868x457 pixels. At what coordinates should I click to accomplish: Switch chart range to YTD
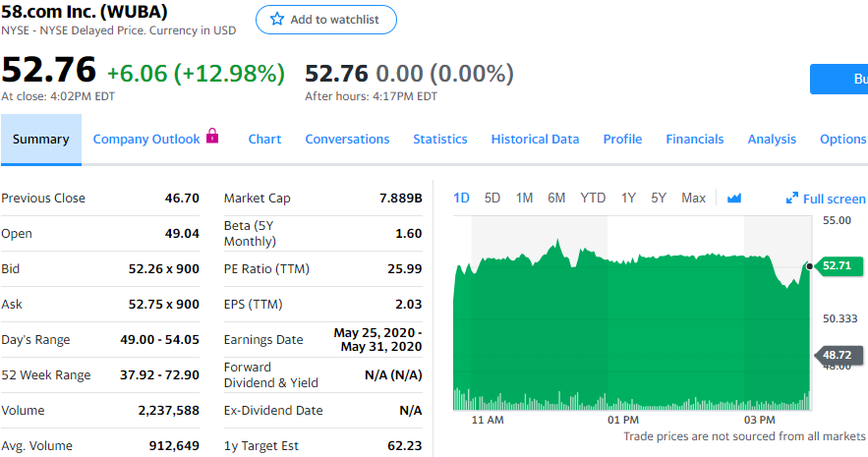coord(593,199)
